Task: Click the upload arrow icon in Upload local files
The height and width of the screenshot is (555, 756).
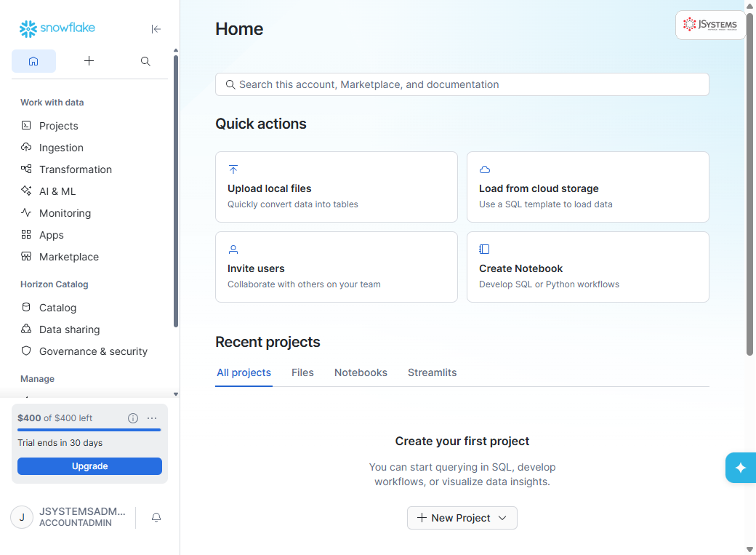Action: tap(233, 169)
